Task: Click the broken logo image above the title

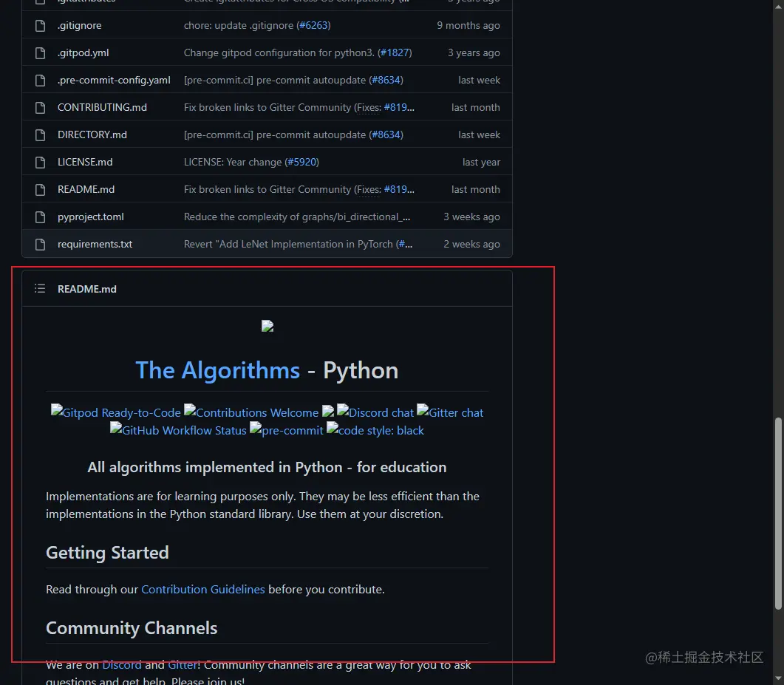Action: (267, 327)
